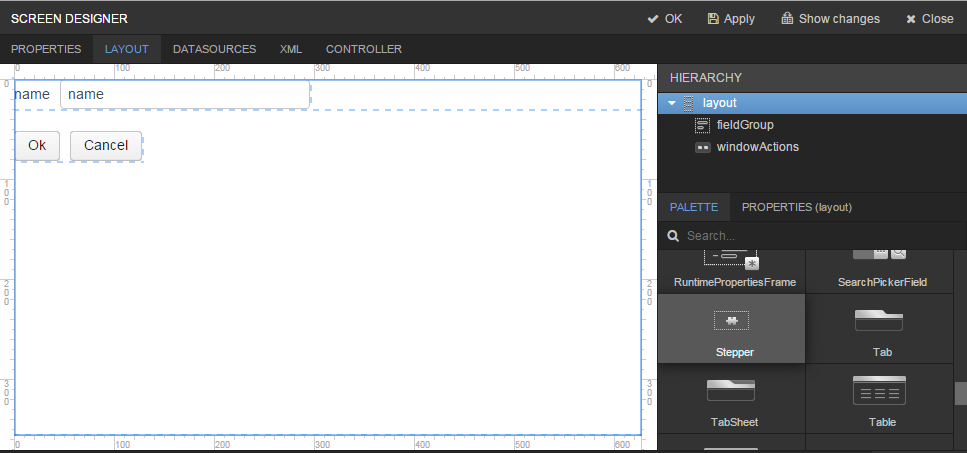Click the HIERARCHY panel header

tap(812, 78)
